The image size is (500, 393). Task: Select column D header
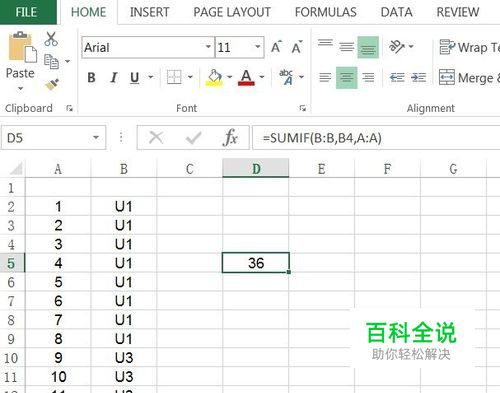tap(256, 168)
